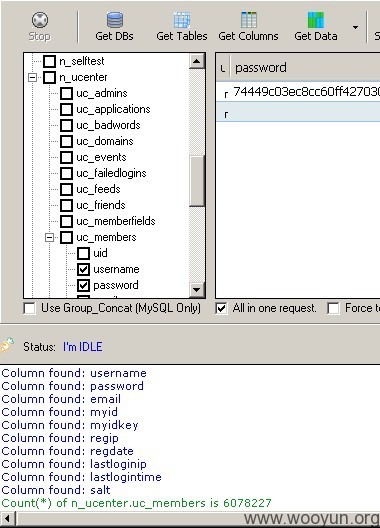
Task: Select the uc_admins tree label
Action: point(102,93)
